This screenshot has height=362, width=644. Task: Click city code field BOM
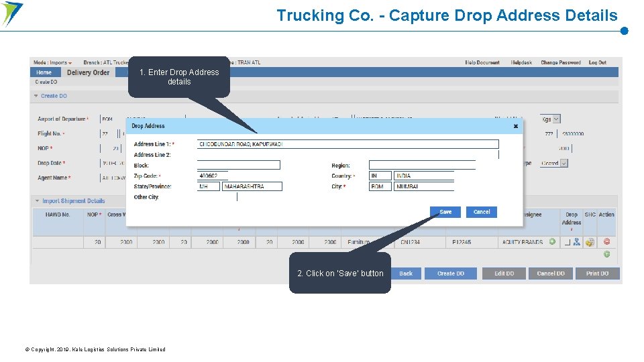pyautogui.click(x=380, y=186)
